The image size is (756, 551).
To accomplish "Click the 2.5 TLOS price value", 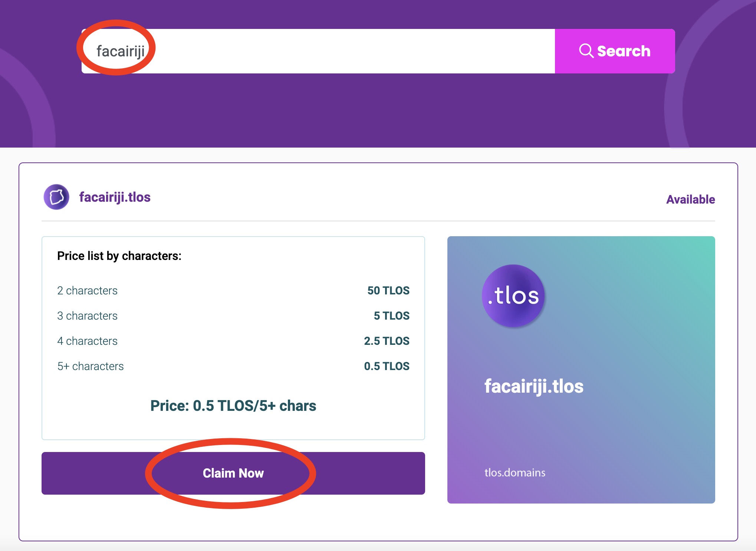I will click(387, 341).
